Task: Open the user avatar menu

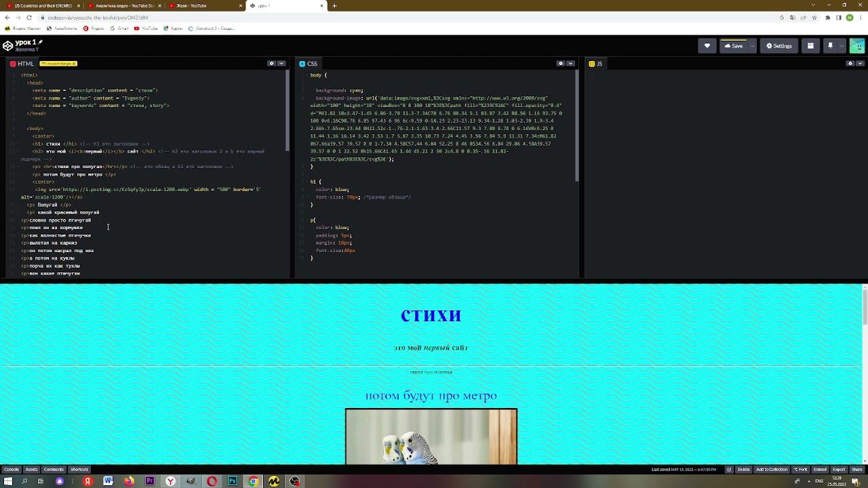Action: coord(857,46)
